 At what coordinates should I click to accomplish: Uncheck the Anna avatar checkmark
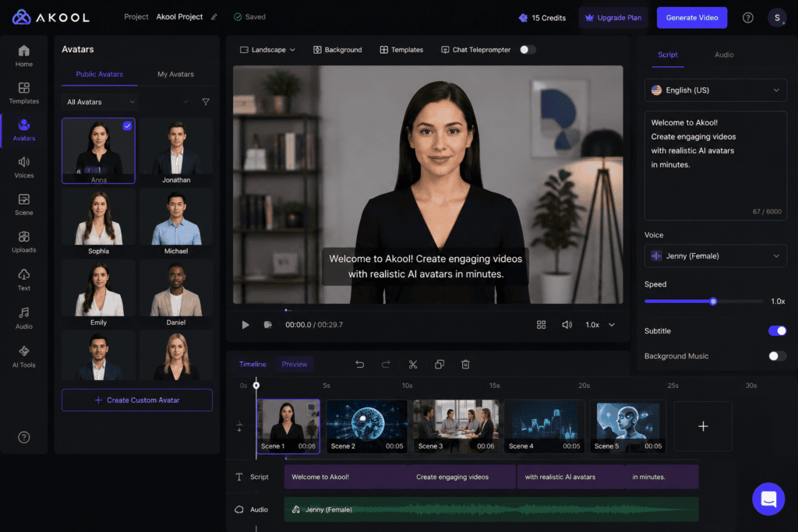pyautogui.click(x=127, y=125)
